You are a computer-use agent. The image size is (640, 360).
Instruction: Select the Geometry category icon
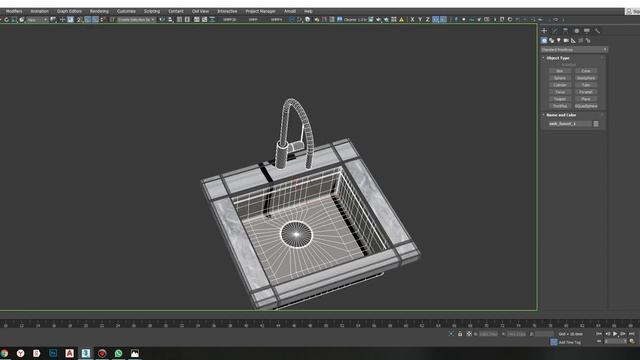[x=544, y=40]
